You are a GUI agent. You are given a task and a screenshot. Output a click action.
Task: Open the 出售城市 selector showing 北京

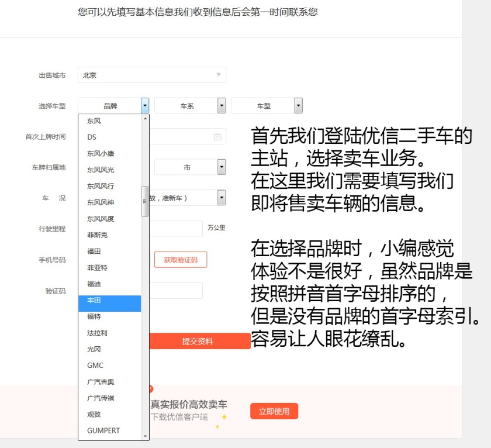pos(152,75)
